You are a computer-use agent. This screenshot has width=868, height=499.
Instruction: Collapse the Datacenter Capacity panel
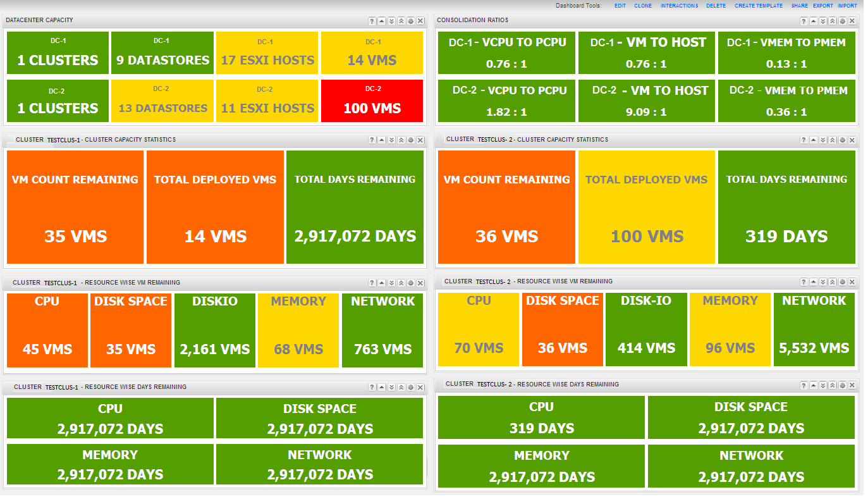click(x=381, y=20)
